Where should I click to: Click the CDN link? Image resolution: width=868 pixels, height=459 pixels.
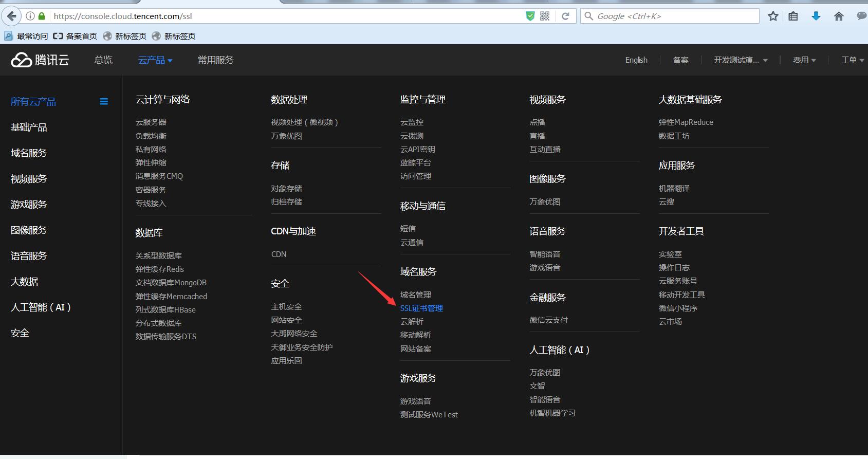(x=279, y=254)
